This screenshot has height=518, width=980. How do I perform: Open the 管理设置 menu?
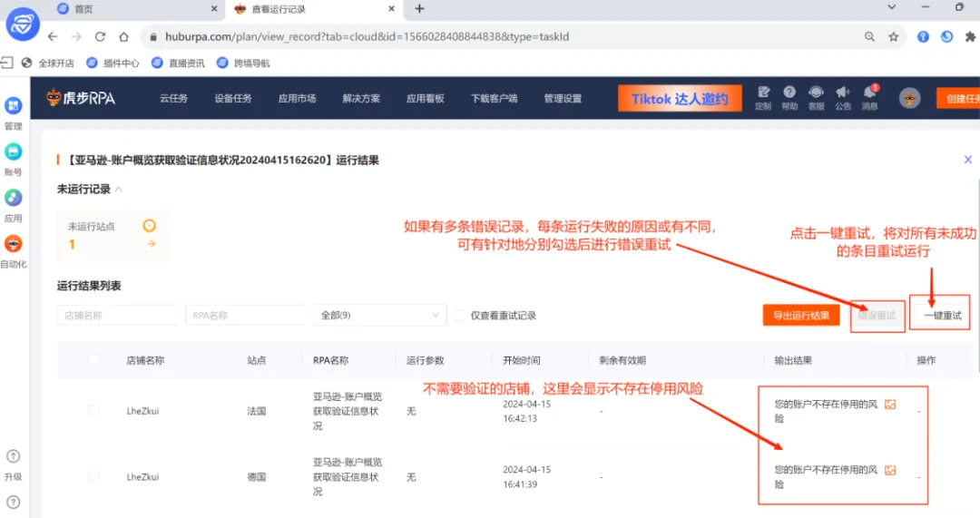pyautogui.click(x=563, y=98)
